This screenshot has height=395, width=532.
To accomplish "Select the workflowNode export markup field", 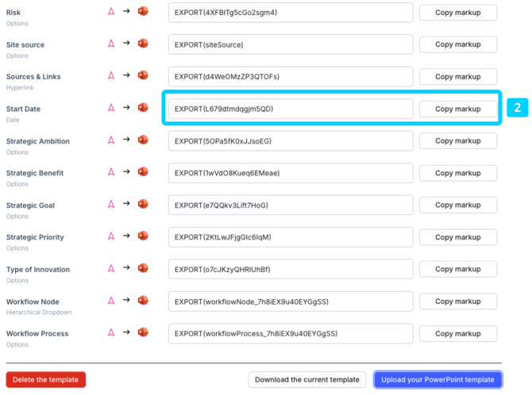I will tap(291, 301).
